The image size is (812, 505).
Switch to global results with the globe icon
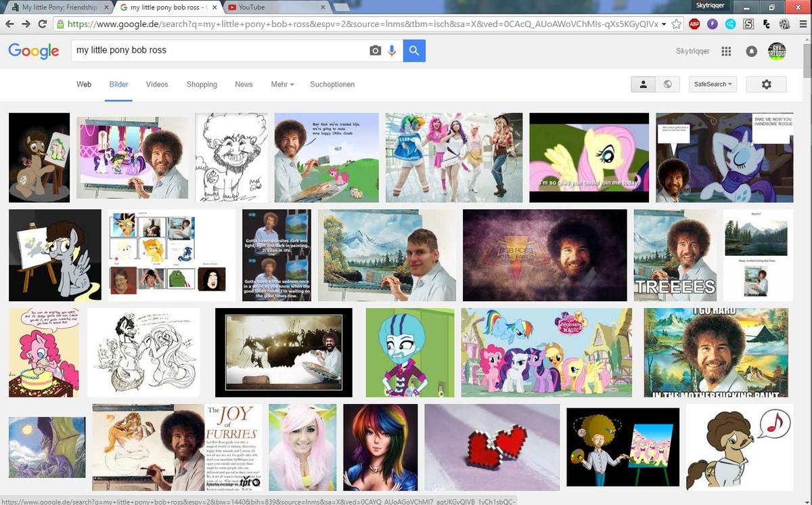point(667,84)
